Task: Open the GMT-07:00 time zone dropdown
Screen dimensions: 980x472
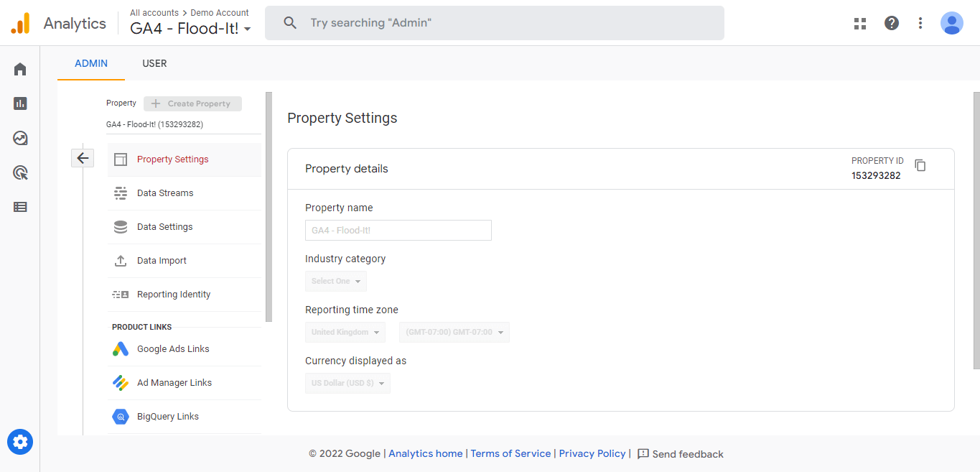Action: tap(454, 332)
